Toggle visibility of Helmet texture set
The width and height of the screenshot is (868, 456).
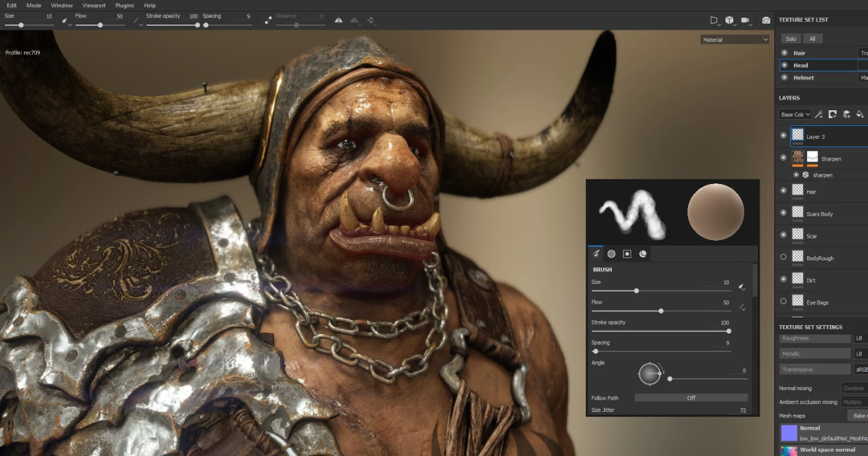784,77
